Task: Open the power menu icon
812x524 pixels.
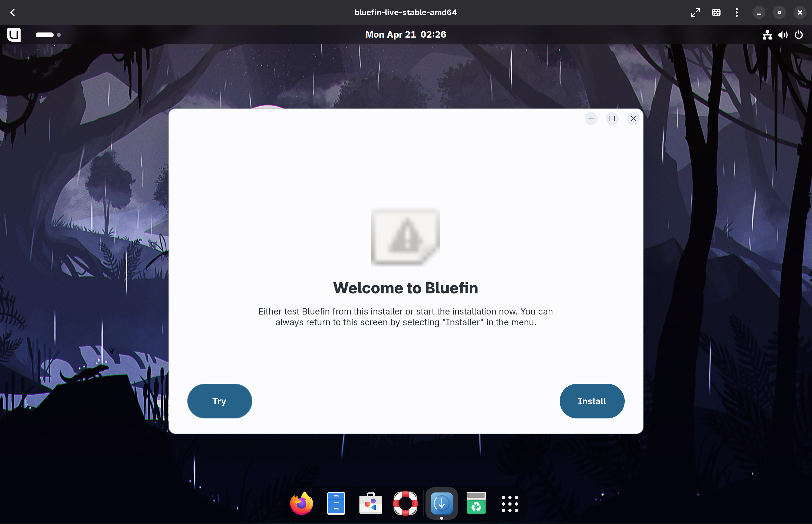Action: pyautogui.click(x=798, y=35)
